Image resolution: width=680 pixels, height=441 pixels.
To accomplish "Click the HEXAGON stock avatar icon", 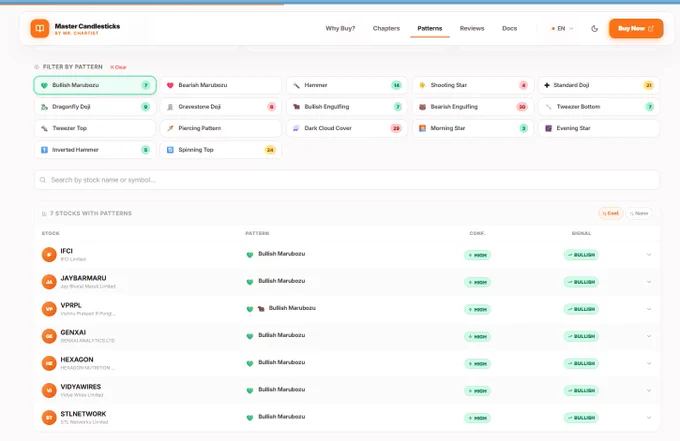I will 49,363.
